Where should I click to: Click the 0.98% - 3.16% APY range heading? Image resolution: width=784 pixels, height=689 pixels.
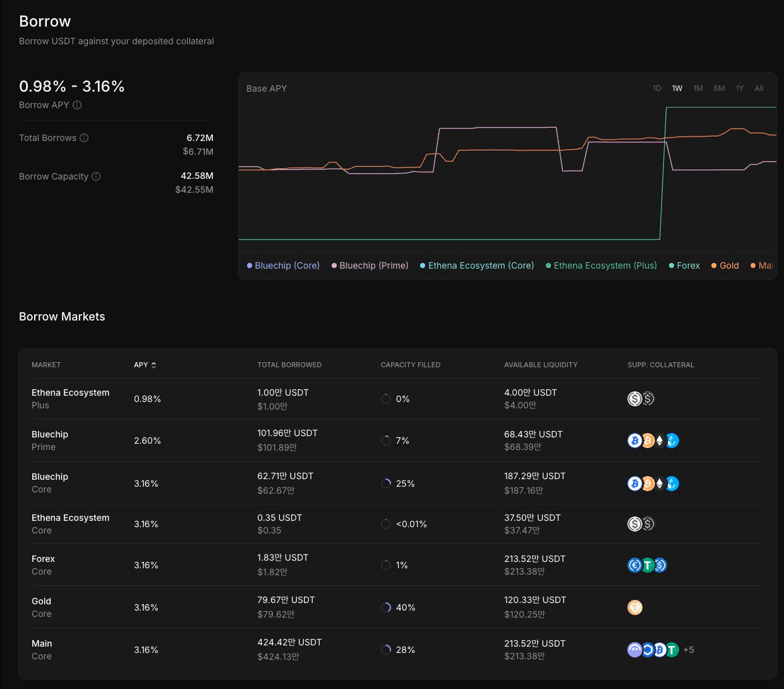pyautogui.click(x=71, y=86)
